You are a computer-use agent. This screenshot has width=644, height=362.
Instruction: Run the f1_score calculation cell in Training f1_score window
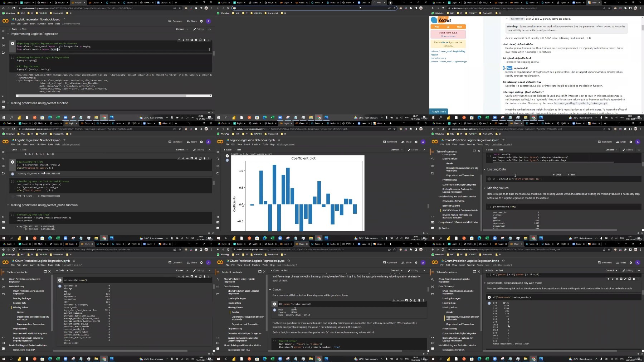tap(13, 162)
